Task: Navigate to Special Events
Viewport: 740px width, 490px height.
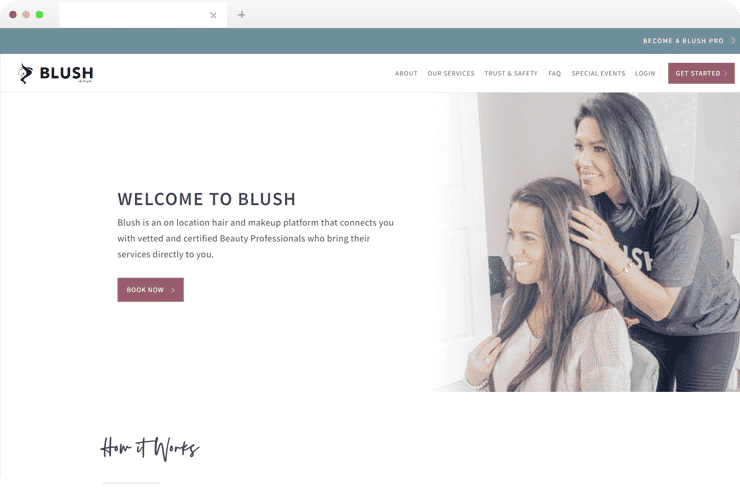Action: click(x=598, y=74)
